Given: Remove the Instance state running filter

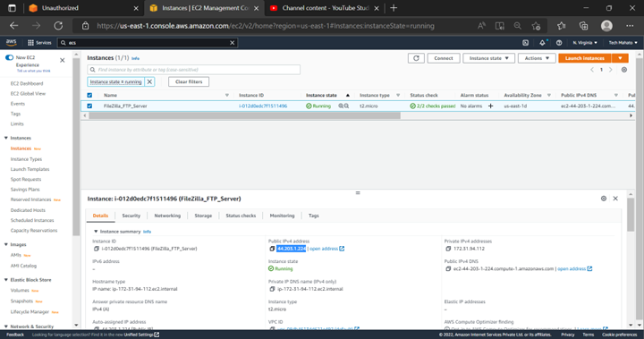Looking at the screenshot, I should (149, 81).
